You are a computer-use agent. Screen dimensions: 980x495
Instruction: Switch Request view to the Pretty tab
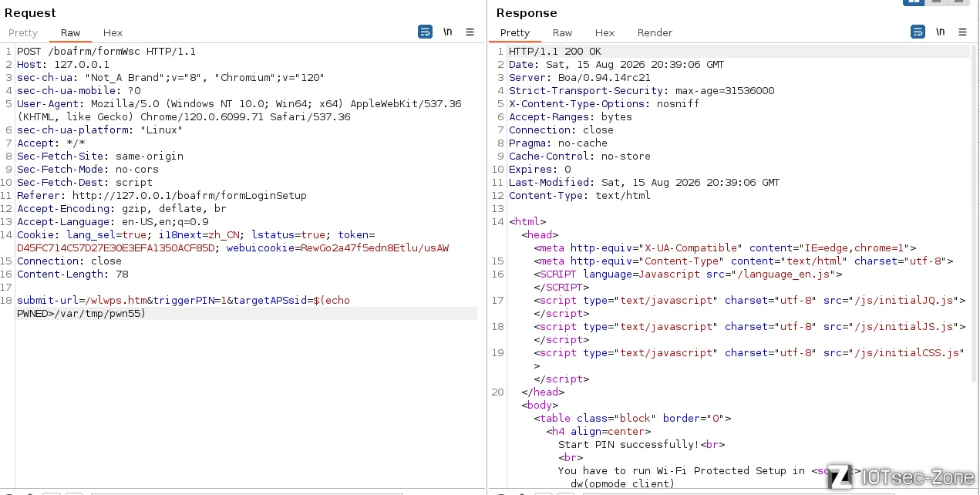23,32
